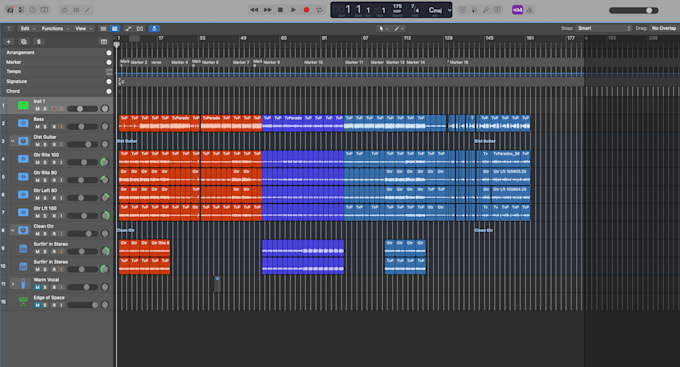Screen dimensions: 680x367
Task: Click the Arrangement global track add button
Action: (x=109, y=52)
